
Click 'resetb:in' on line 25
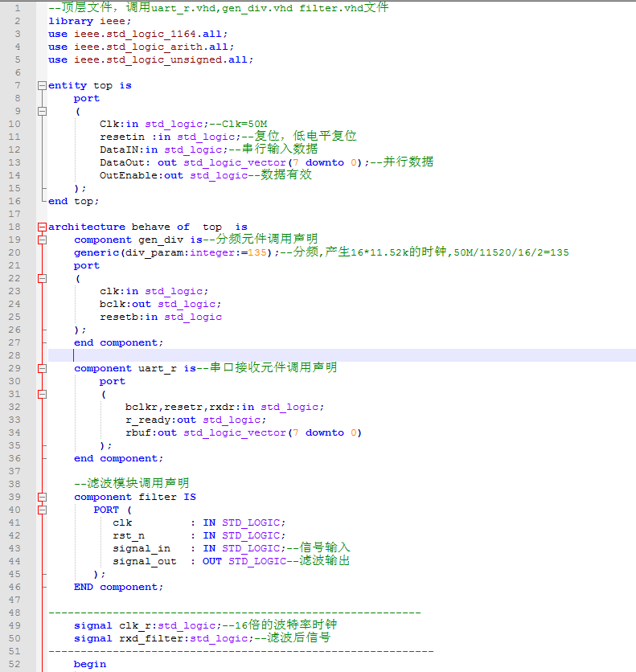[x=129, y=317]
